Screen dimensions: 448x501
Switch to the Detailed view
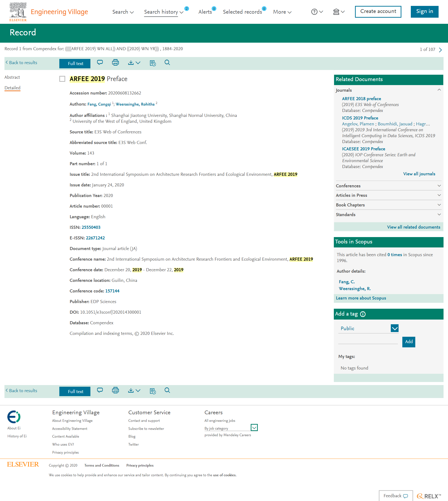[x=12, y=88]
